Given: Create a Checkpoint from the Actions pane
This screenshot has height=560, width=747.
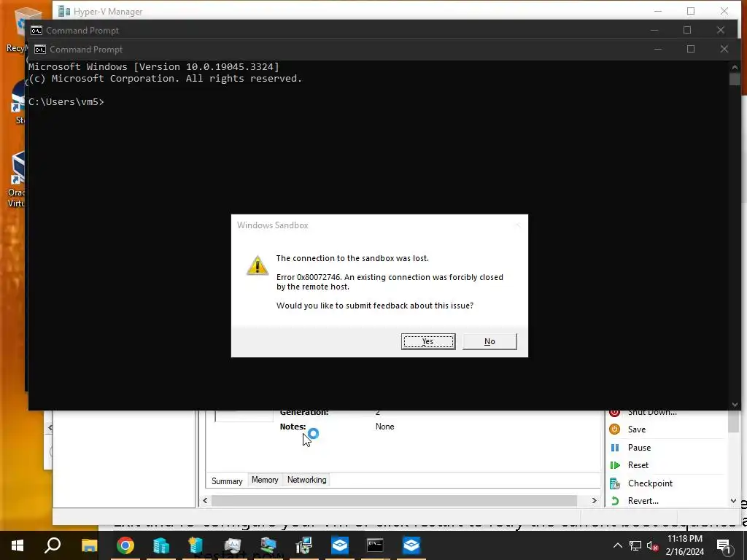Looking at the screenshot, I should pyautogui.click(x=650, y=483).
